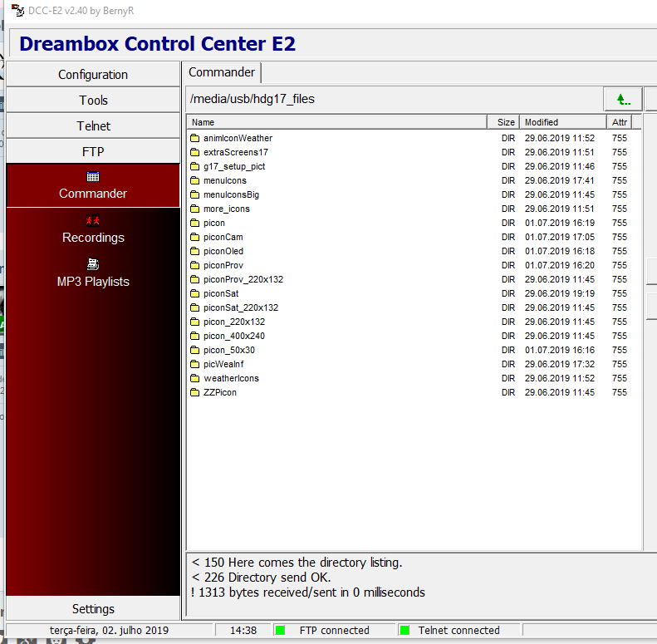
Task: Click the animIconWeather folder name
Action: (x=238, y=138)
